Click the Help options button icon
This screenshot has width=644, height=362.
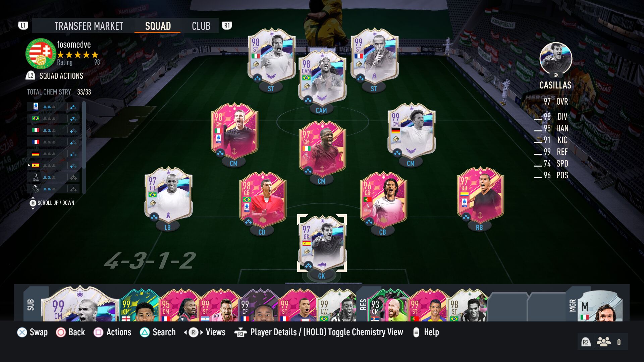tap(416, 332)
